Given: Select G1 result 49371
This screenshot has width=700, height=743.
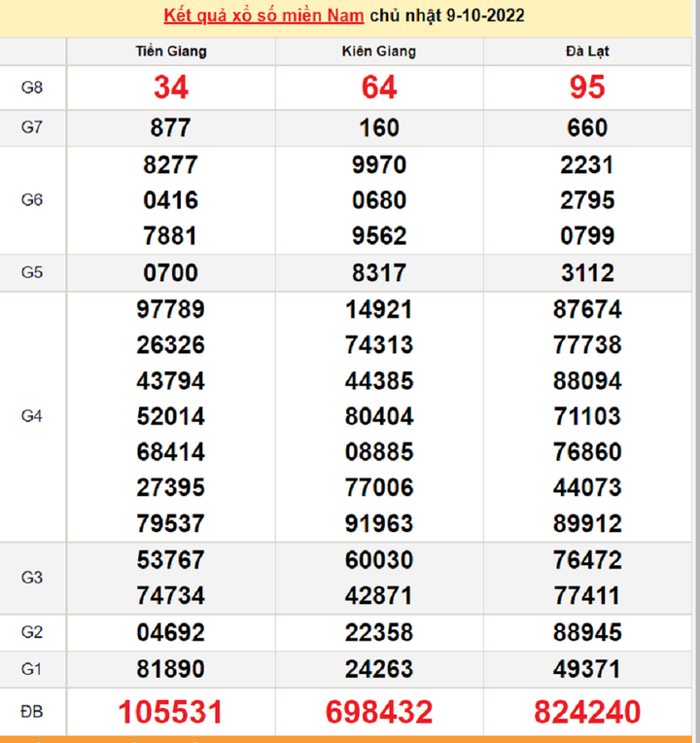Looking at the screenshot, I should coord(587,669).
